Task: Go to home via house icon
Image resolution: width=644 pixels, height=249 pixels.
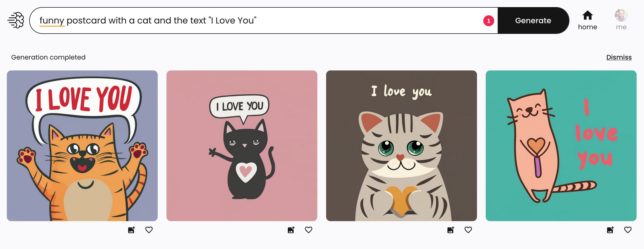Action: [587, 16]
